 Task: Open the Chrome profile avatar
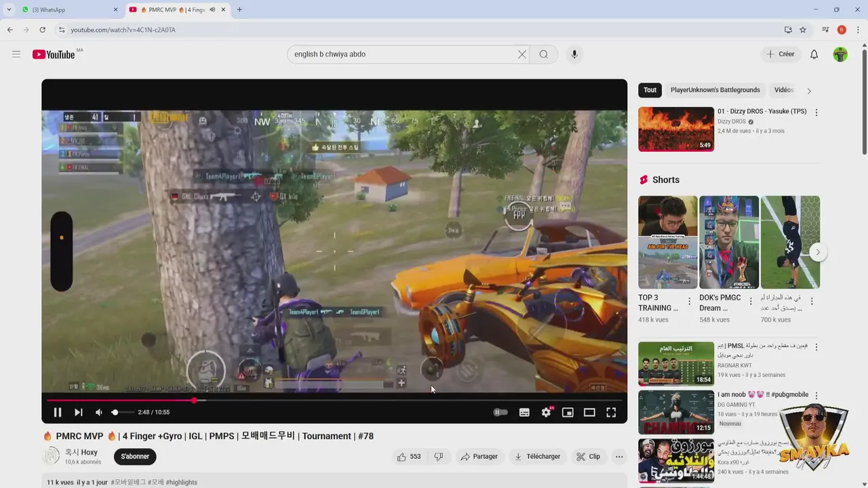[x=842, y=30]
